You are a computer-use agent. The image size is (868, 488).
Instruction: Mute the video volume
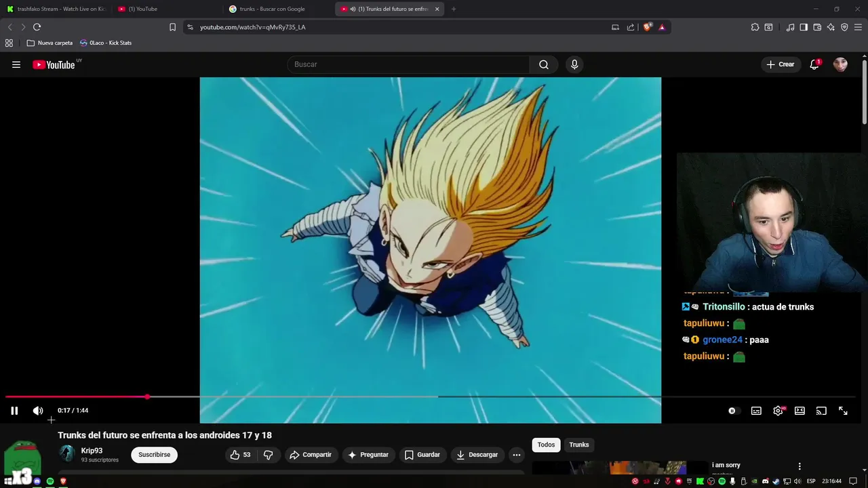click(x=38, y=411)
